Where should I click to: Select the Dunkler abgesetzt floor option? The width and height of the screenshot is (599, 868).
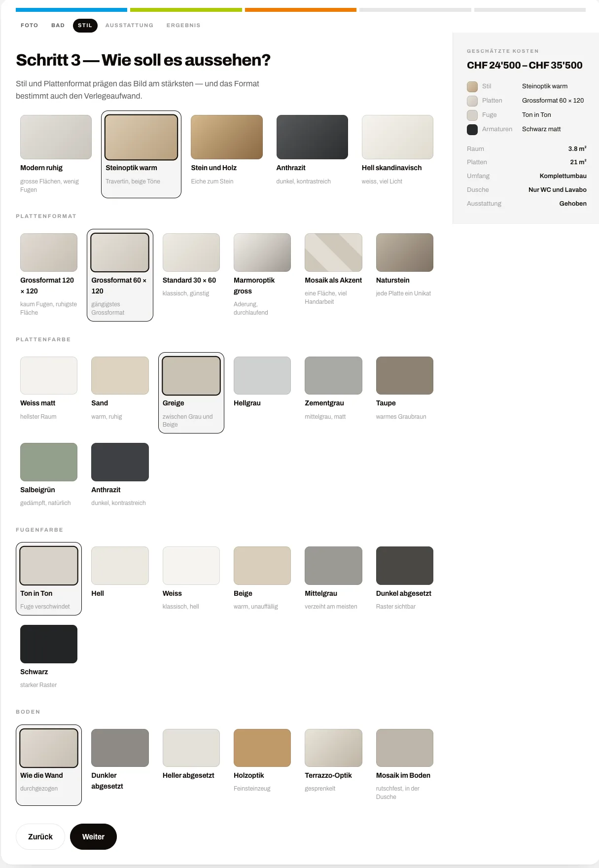(120, 765)
